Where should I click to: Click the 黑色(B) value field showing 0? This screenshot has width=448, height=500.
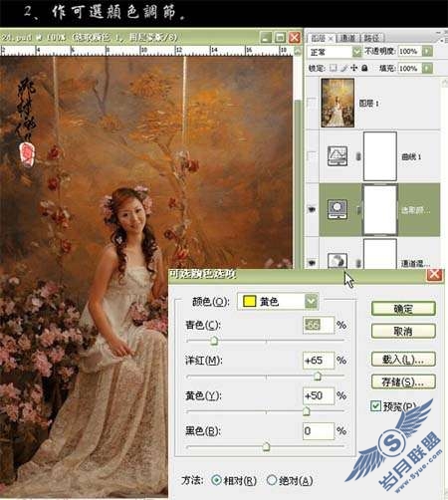point(318,431)
